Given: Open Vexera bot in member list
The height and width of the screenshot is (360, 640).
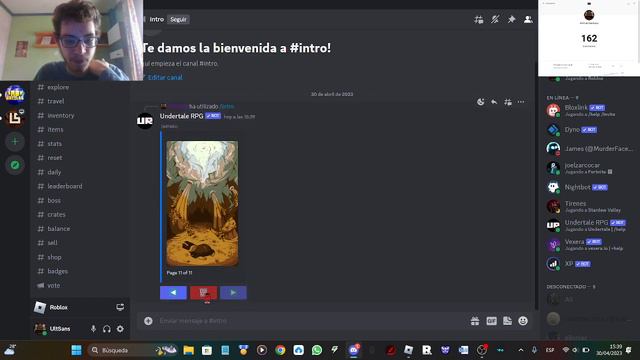Looking at the screenshot, I should click(589, 244).
